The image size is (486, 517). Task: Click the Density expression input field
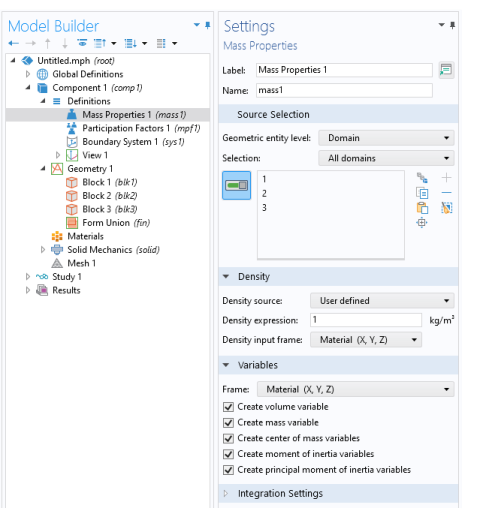tap(366, 320)
